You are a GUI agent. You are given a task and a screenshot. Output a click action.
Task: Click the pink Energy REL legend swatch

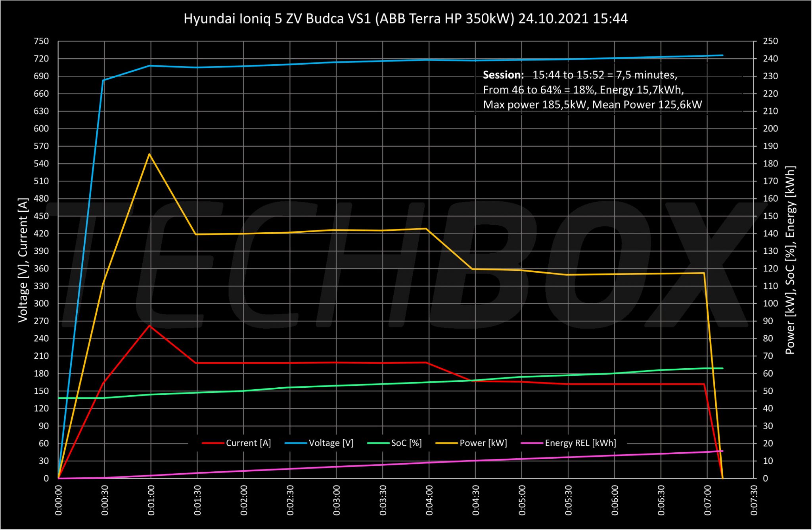[531, 443]
